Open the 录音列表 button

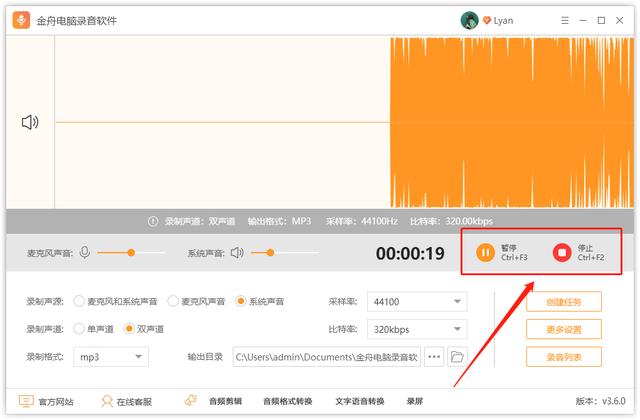564,357
